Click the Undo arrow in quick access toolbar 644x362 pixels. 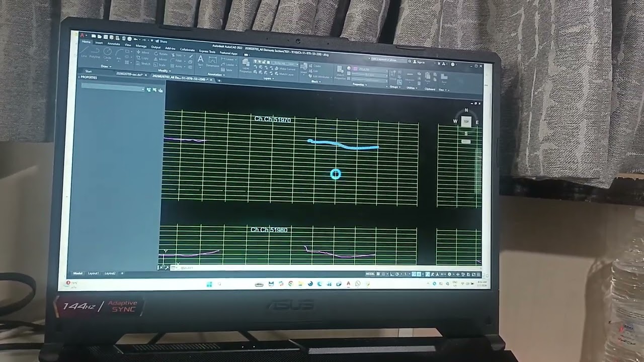click(135, 39)
